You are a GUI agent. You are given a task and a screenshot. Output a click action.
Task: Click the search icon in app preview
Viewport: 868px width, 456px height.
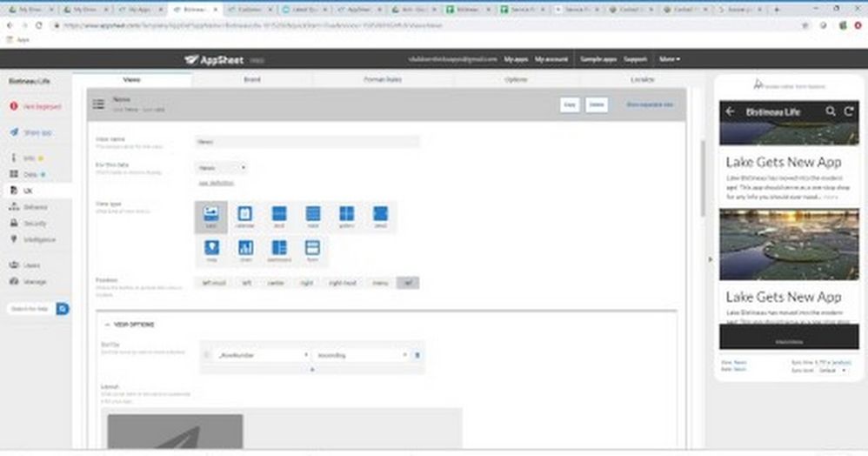pos(831,111)
